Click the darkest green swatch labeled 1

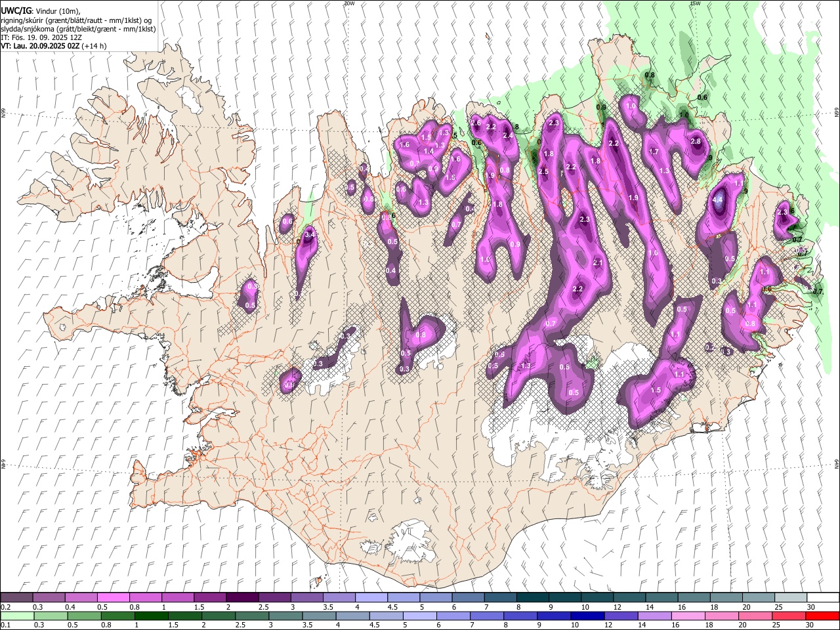151,616
